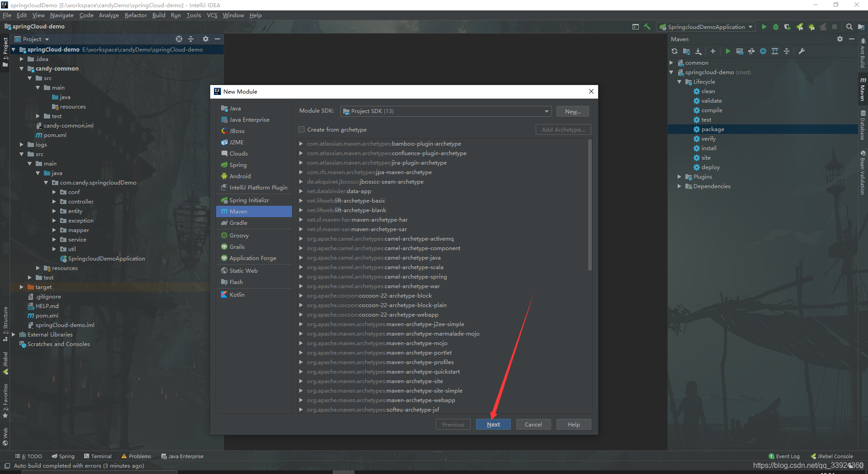Viewport: 868px width, 474px height.
Task: Generate sources and update folders Maven icon
Action: [686, 51]
